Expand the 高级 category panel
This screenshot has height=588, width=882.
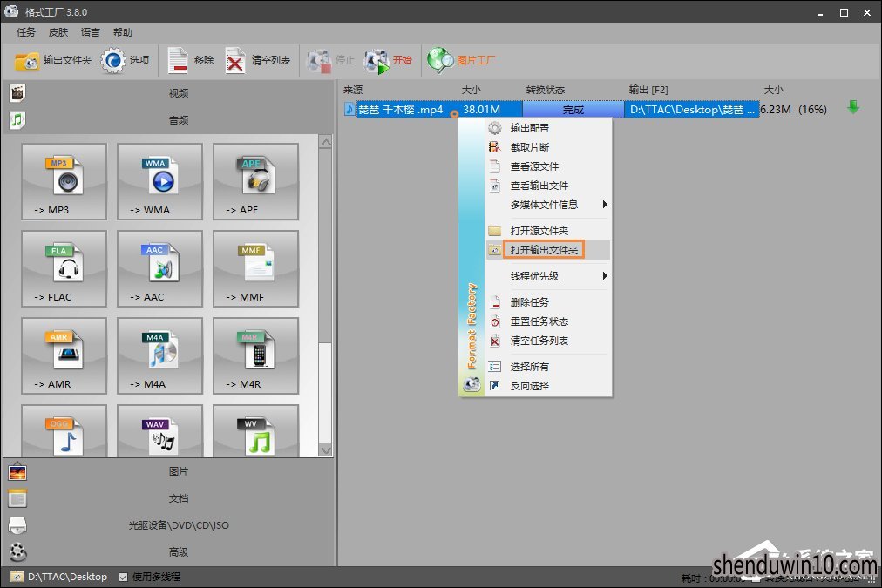click(x=169, y=552)
